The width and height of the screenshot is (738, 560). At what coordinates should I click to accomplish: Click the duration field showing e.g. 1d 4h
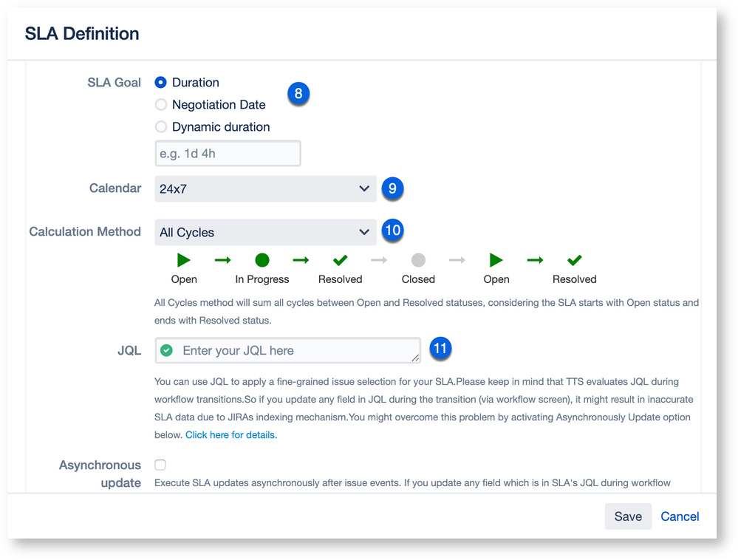[228, 154]
